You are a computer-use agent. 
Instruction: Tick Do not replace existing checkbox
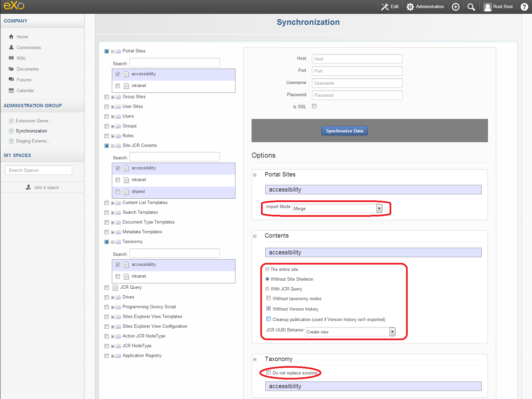(268, 372)
